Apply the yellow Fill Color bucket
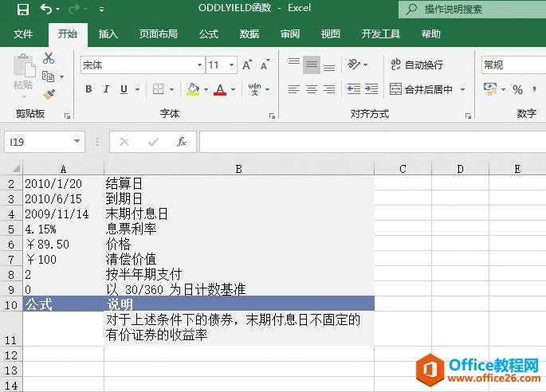 pos(193,89)
